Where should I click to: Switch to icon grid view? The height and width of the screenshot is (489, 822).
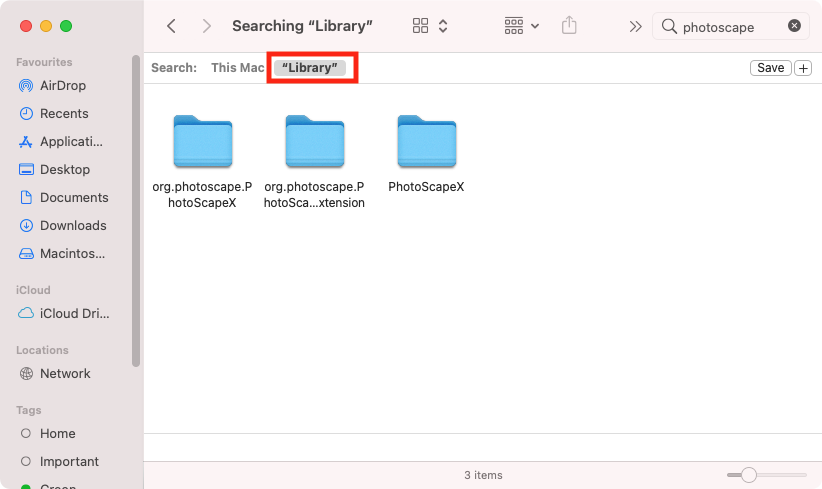(x=420, y=26)
